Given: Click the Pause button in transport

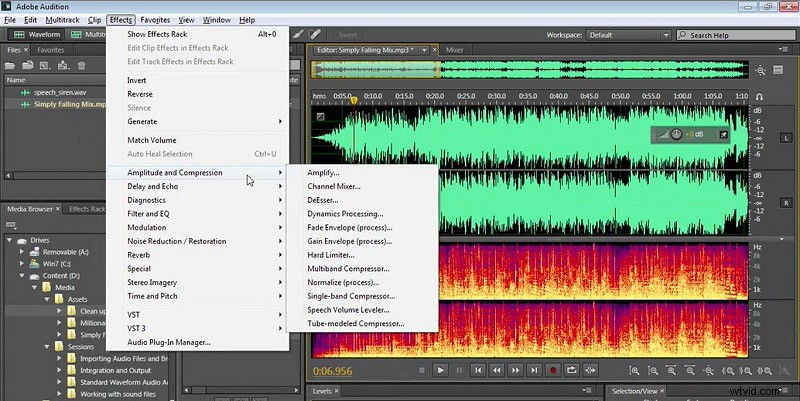Looking at the screenshot, I should point(459,370).
